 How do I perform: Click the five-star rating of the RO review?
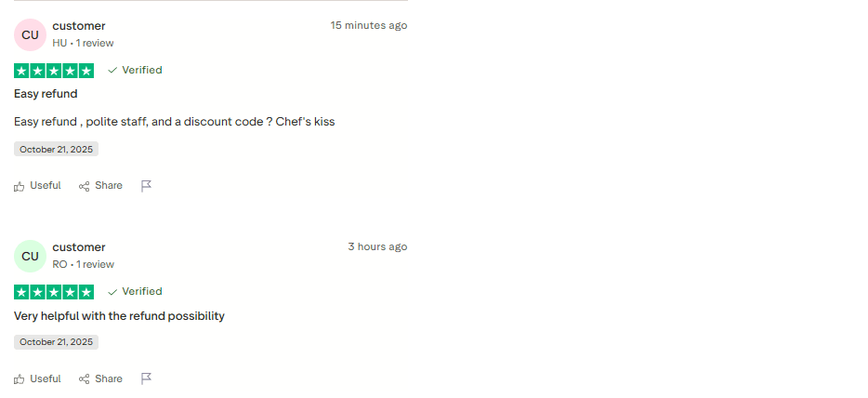tap(54, 292)
